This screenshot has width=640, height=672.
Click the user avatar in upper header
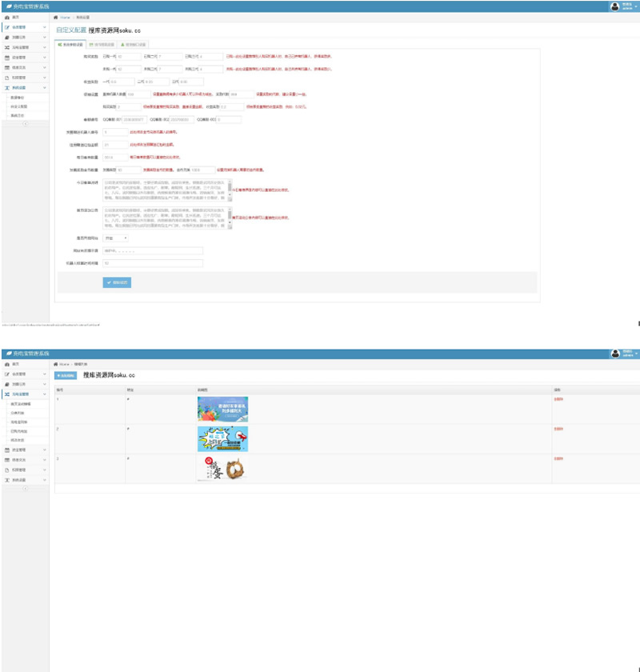(614, 6)
